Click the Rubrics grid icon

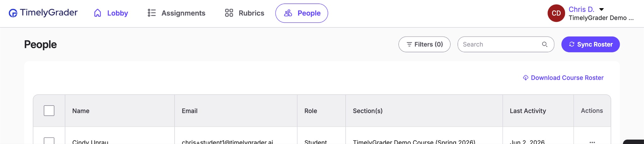tap(229, 13)
